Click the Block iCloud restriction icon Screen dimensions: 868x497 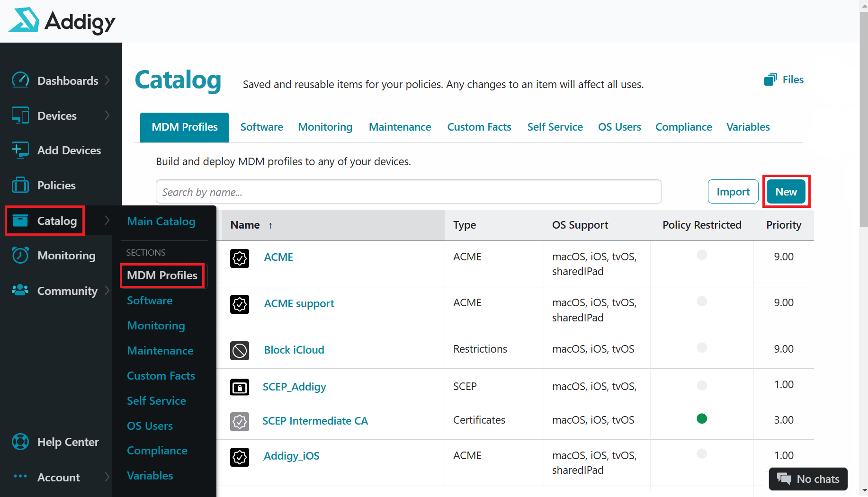tap(240, 351)
